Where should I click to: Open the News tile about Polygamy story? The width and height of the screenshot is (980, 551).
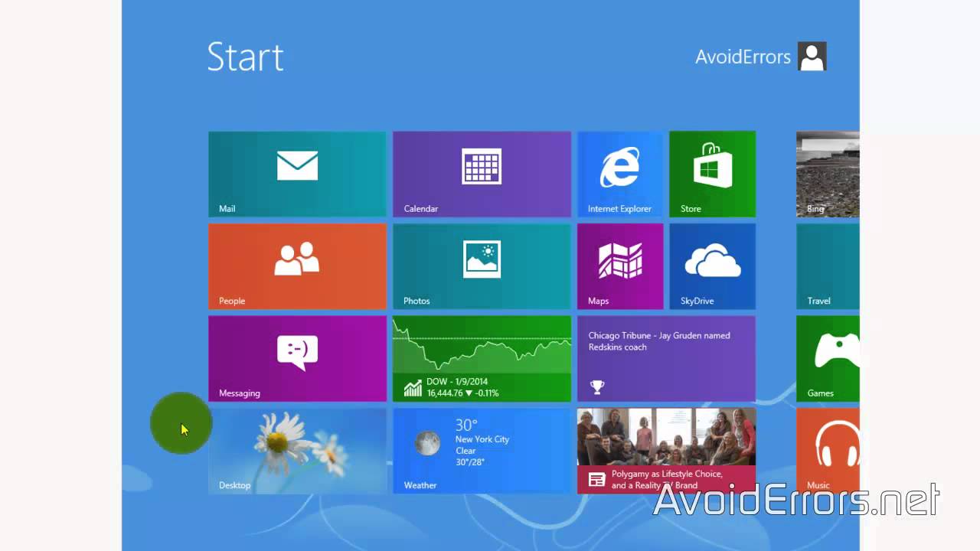tap(666, 451)
